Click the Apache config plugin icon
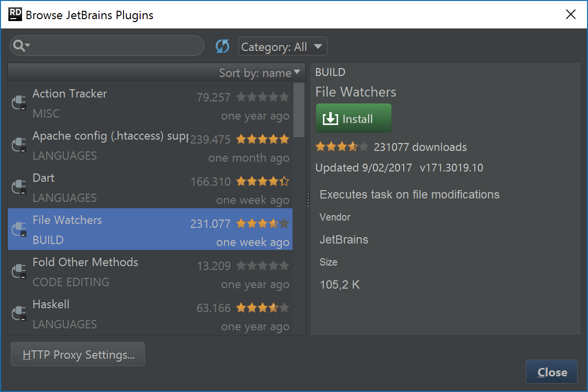This screenshot has height=392, width=588. (x=19, y=145)
